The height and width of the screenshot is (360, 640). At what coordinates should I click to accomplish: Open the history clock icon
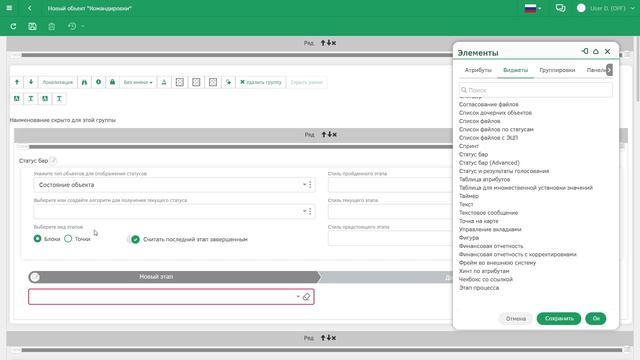point(72,27)
